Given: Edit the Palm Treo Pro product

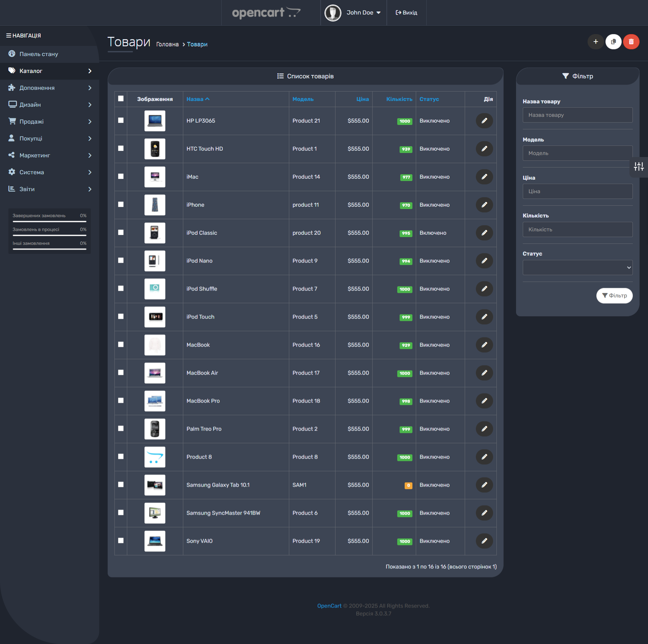Looking at the screenshot, I should click(x=484, y=429).
